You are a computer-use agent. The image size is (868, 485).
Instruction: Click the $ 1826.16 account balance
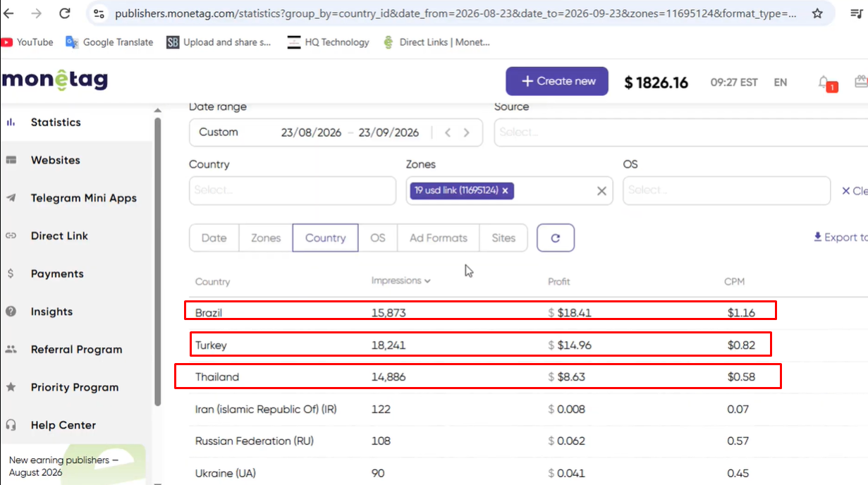[656, 82]
